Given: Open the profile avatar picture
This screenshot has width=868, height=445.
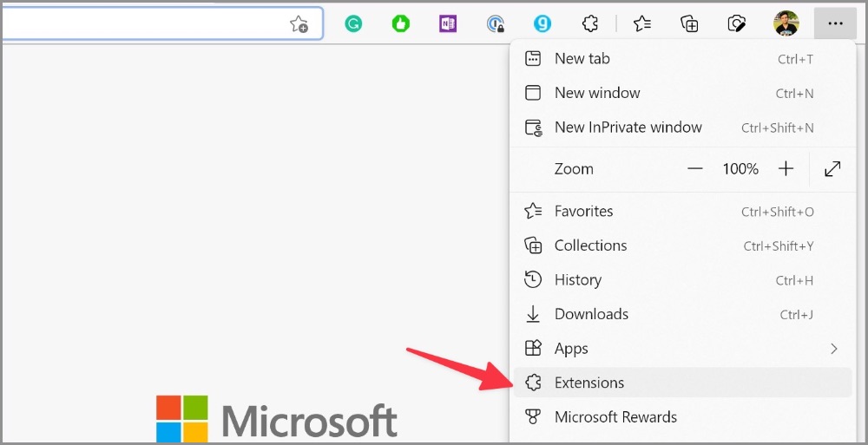Looking at the screenshot, I should (x=786, y=23).
